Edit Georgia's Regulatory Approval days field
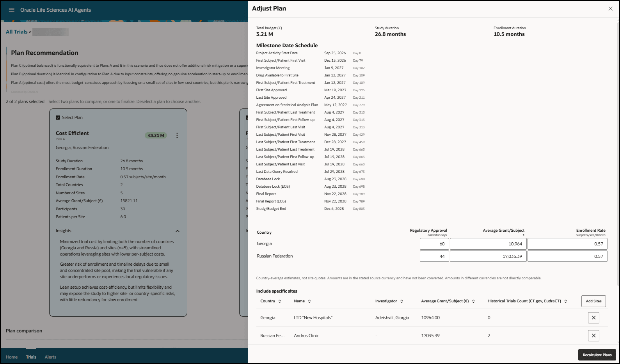The image size is (620, 364). pyautogui.click(x=434, y=244)
